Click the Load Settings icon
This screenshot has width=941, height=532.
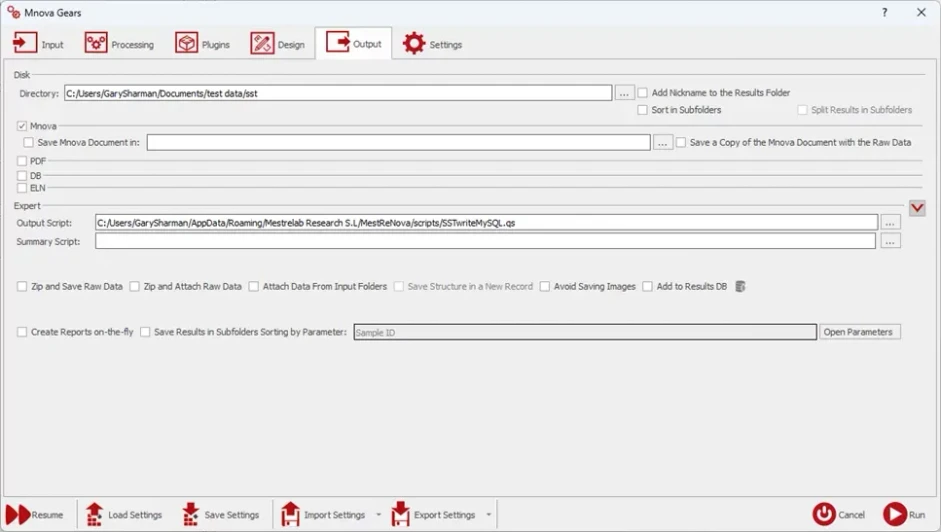click(94, 514)
